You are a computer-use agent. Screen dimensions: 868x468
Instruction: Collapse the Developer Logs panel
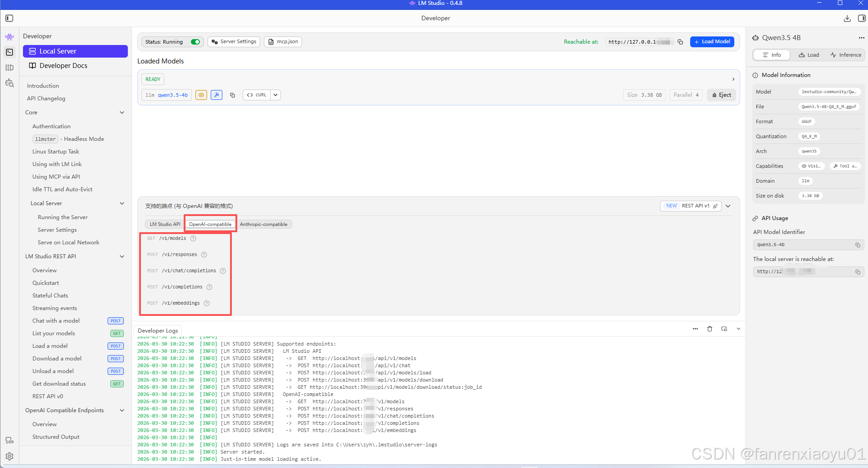click(738, 329)
